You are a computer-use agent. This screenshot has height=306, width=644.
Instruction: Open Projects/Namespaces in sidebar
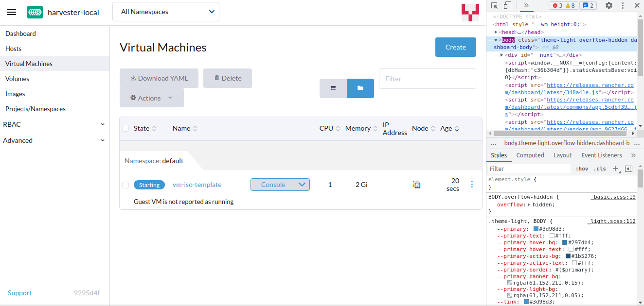[54, 109]
